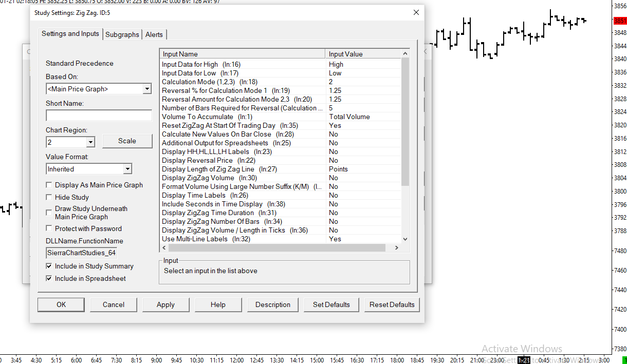
Task: Close the Study Settings dialog
Action: point(416,12)
